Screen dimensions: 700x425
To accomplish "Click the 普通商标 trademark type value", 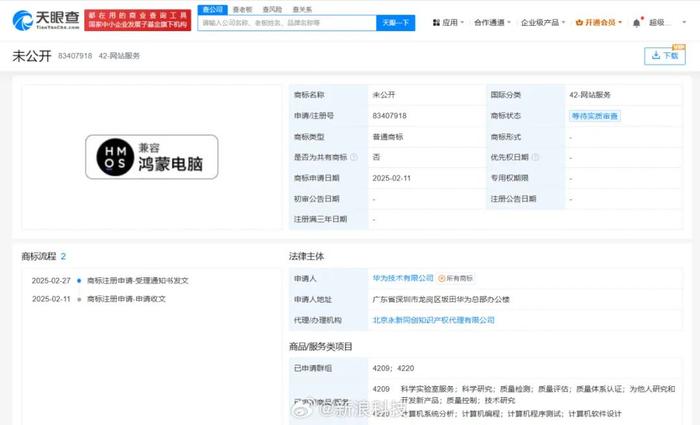I will (388, 137).
